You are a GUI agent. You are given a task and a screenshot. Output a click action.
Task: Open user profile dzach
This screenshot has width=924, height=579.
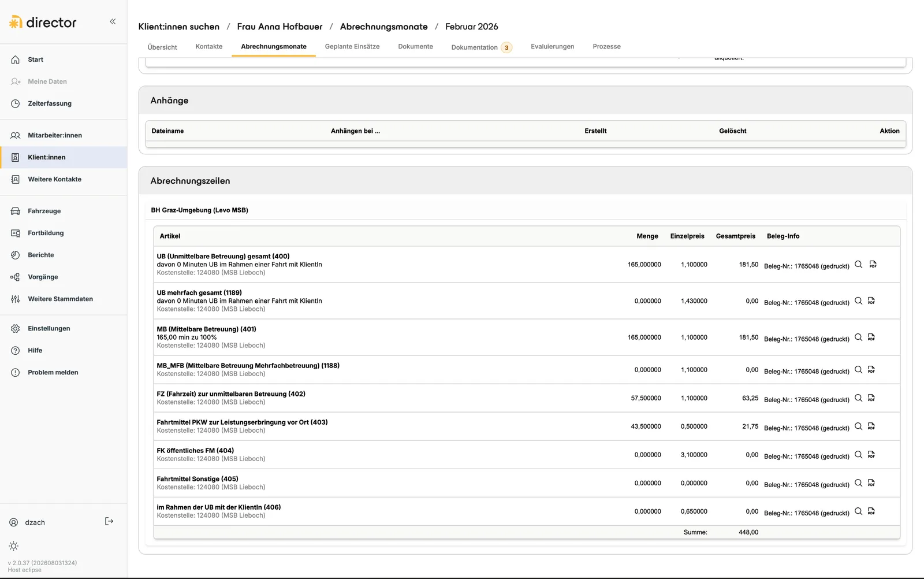tap(27, 522)
